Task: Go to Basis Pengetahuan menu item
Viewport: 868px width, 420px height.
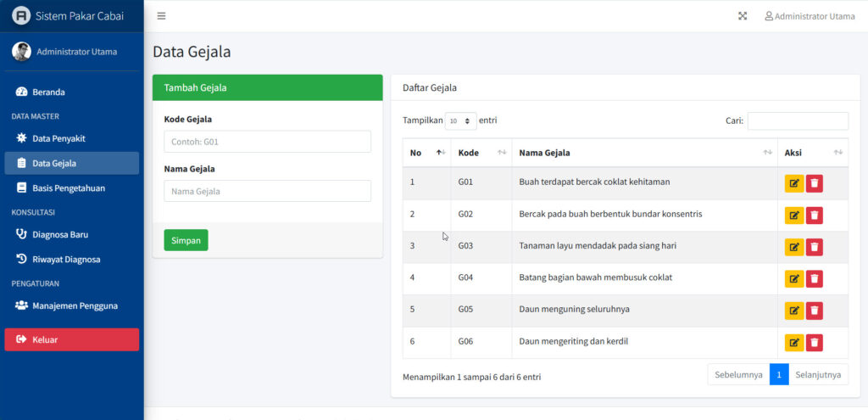Action: [x=69, y=188]
